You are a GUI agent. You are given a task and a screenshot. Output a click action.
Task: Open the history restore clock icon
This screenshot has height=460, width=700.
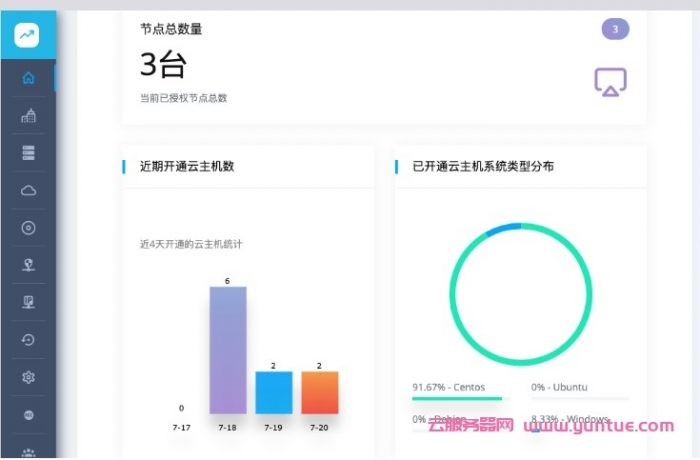[28, 340]
